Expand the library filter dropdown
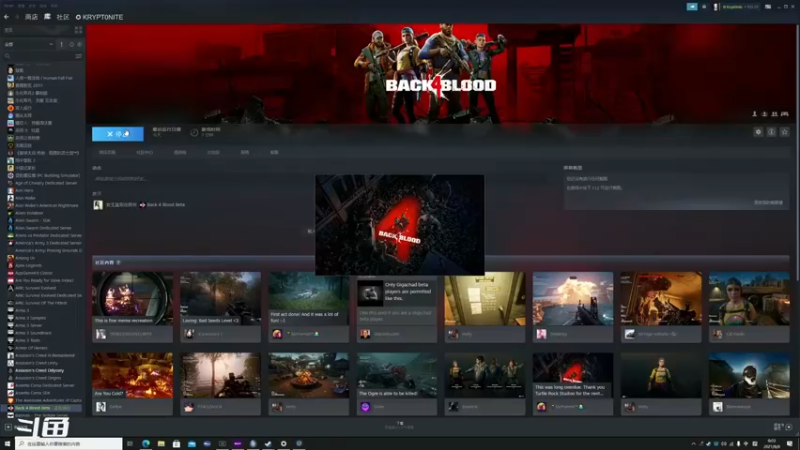This screenshot has height=450, width=800. (29, 44)
